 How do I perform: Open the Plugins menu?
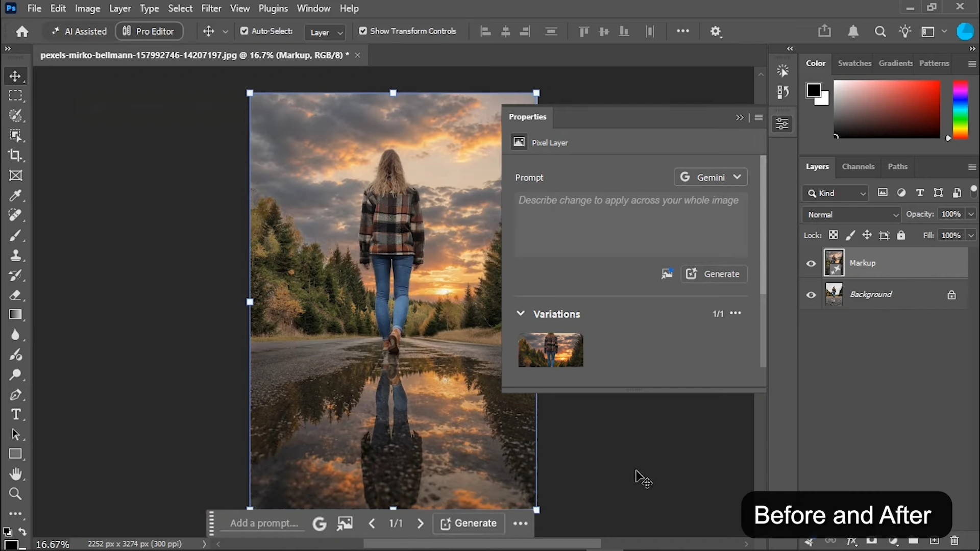pyautogui.click(x=273, y=8)
